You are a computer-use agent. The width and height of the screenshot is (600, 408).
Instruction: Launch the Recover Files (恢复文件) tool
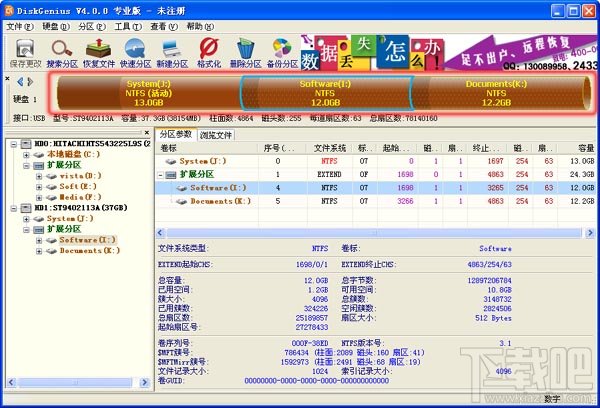coord(99,54)
